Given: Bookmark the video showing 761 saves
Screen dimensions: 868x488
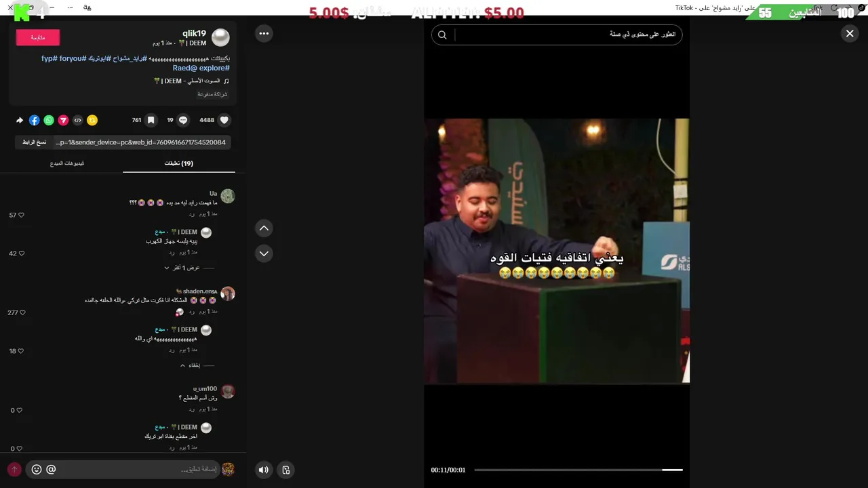Looking at the screenshot, I should pyautogui.click(x=151, y=120).
